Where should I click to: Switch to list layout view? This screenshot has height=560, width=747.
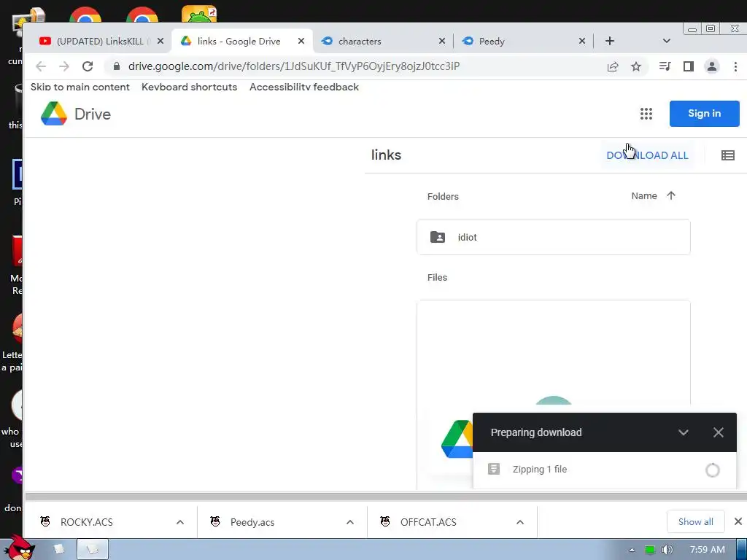pyautogui.click(x=727, y=155)
